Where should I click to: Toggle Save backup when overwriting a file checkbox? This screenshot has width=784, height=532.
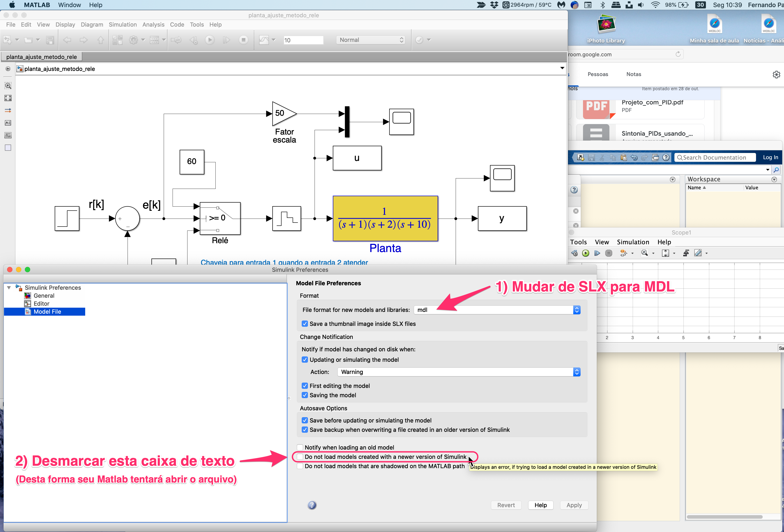pyautogui.click(x=305, y=430)
